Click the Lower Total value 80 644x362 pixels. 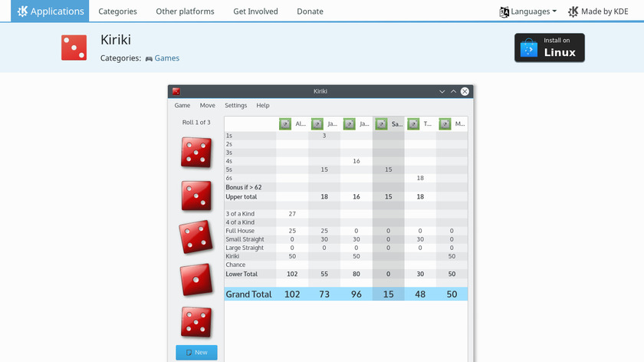[356, 274]
